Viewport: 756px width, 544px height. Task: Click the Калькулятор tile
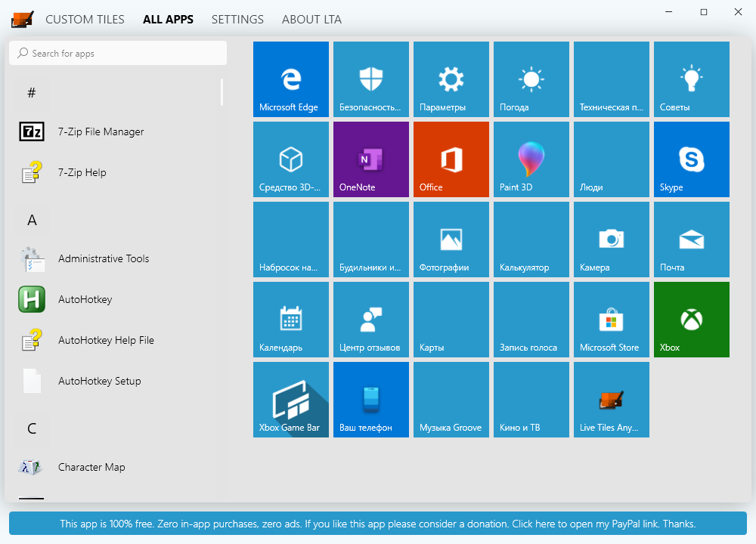click(x=531, y=240)
